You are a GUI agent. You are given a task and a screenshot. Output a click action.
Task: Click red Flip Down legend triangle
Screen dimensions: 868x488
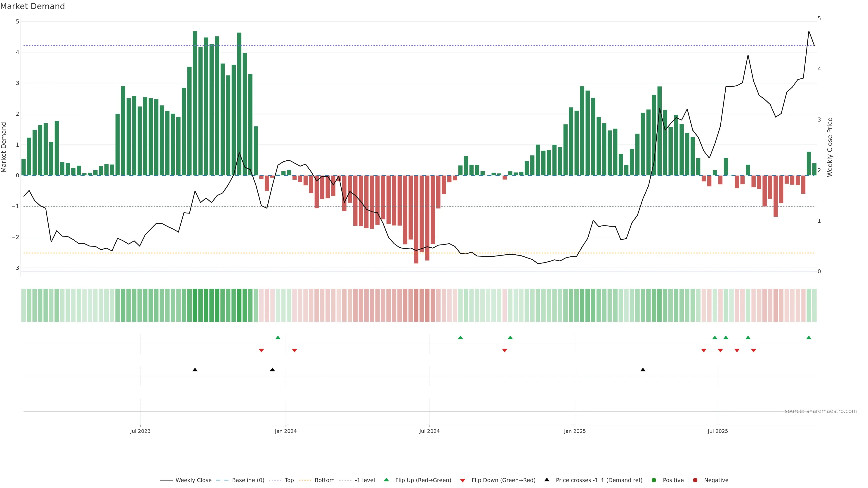(x=463, y=481)
